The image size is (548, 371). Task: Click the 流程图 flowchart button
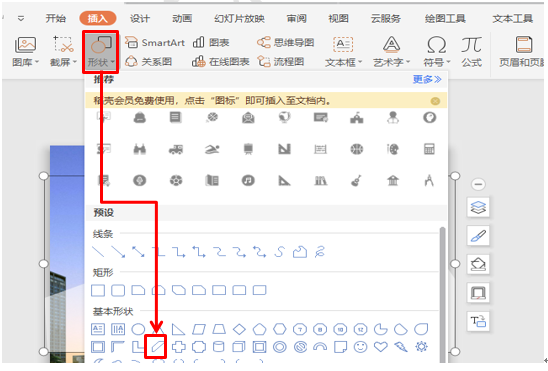click(x=281, y=62)
